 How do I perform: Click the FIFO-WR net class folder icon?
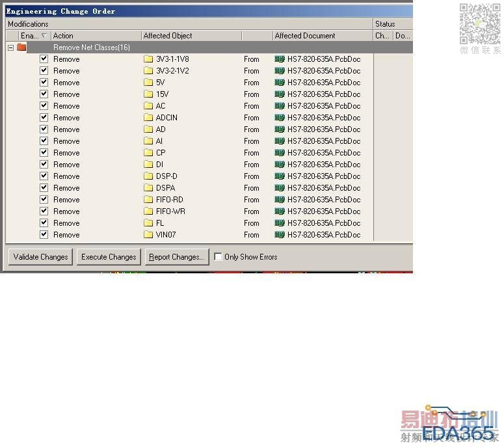click(x=148, y=211)
